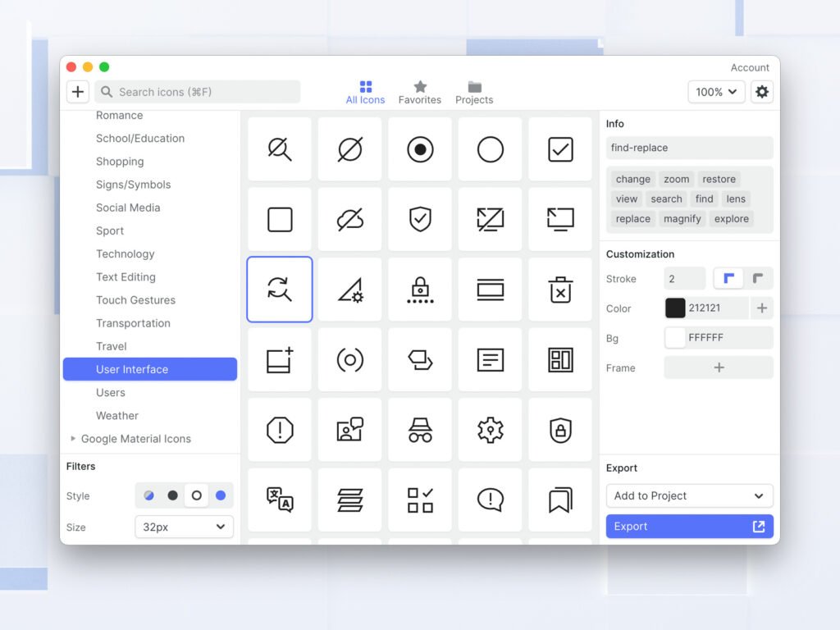Select the translate language icon tile
840x630 pixels.
click(x=279, y=500)
